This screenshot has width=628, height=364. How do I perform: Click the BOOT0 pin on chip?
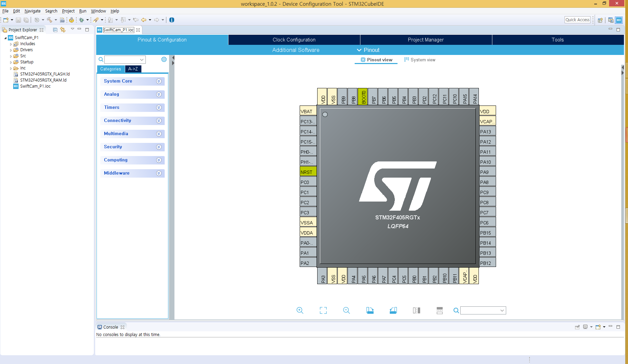coord(363,97)
